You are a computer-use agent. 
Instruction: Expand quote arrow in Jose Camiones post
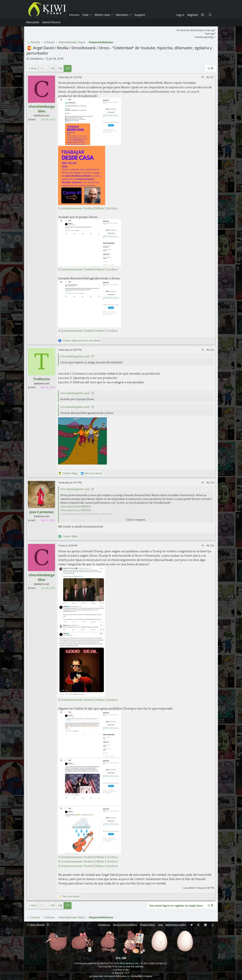click(x=93, y=489)
